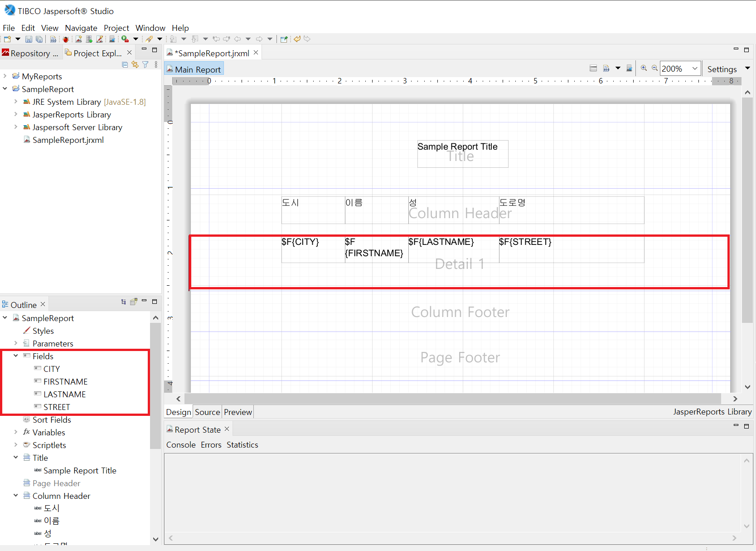This screenshot has width=756, height=551.
Task: Expand the Parameters node in Outline
Action: pos(16,343)
